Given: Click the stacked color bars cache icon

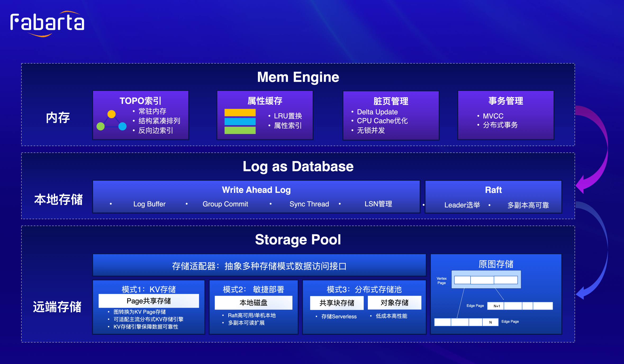Looking at the screenshot, I should [x=240, y=121].
